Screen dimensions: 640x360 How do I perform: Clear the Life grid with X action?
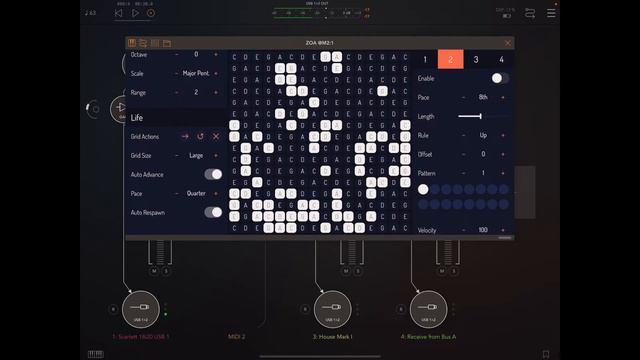(216, 136)
